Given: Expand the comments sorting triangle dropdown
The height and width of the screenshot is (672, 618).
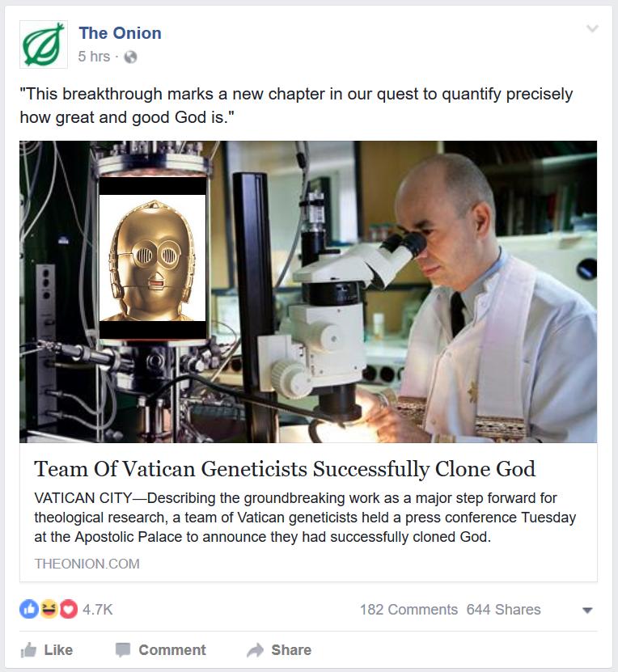Looking at the screenshot, I should click(x=587, y=611).
